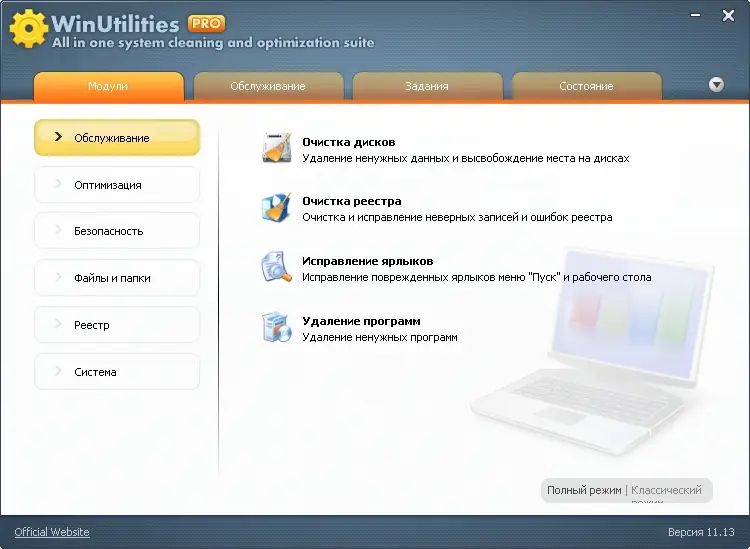Click description Исправление поврежденных ярлыков меню Пуск
The height and width of the screenshot is (549, 750).
[477, 277]
